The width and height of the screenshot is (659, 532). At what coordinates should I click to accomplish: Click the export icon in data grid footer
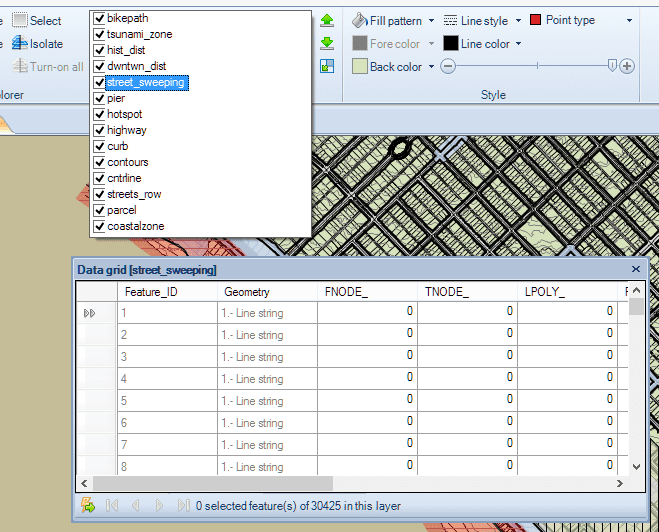(x=88, y=505)
